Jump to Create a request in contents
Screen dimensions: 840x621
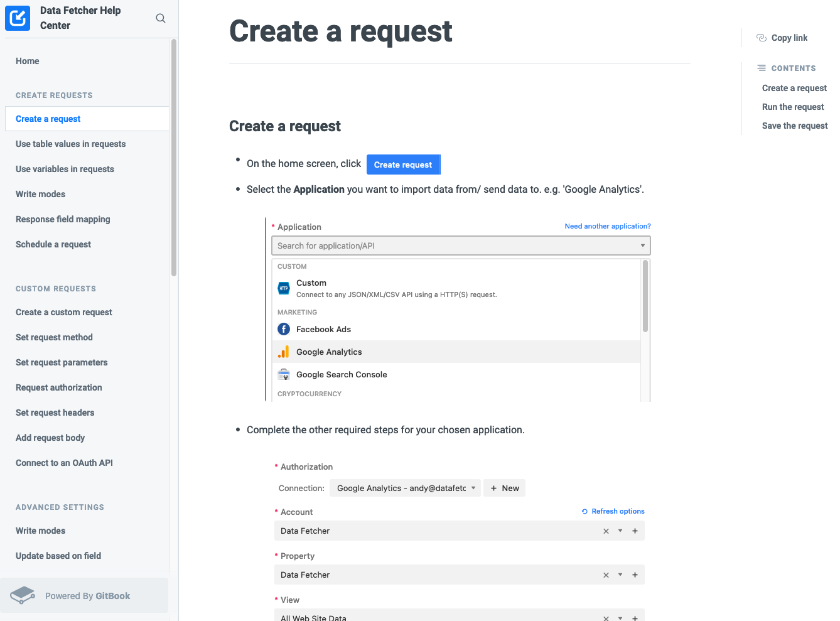point(794,88)
